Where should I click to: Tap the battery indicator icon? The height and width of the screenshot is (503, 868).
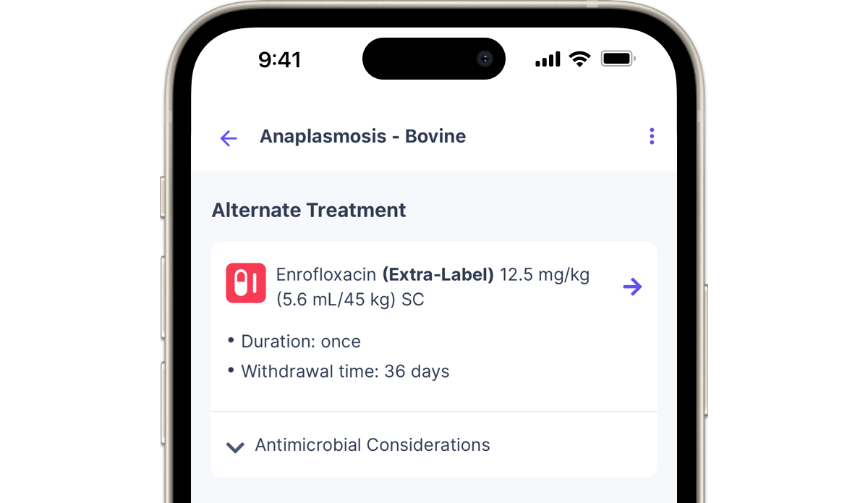pyautogui.click(x=617, y=59)
